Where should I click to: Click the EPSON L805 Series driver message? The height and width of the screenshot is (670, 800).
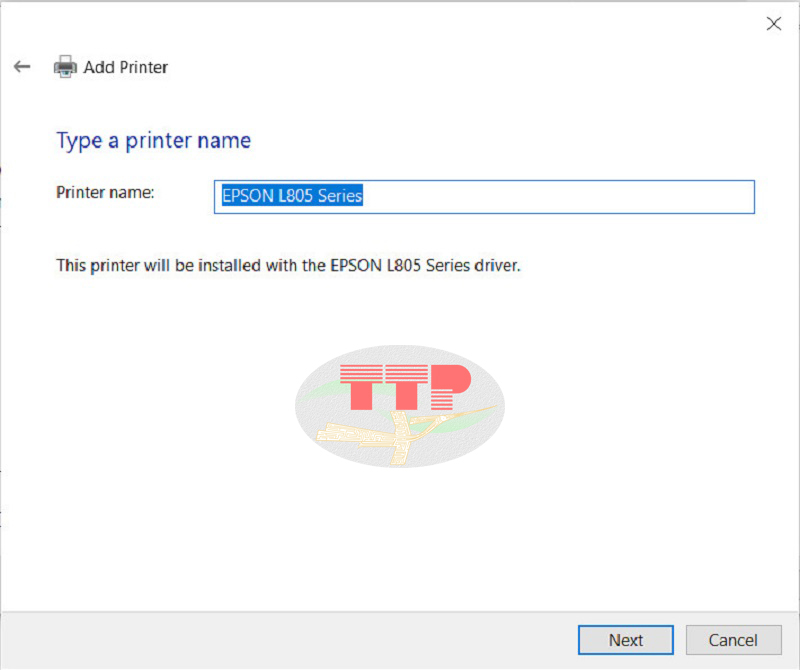coord(288,265)
